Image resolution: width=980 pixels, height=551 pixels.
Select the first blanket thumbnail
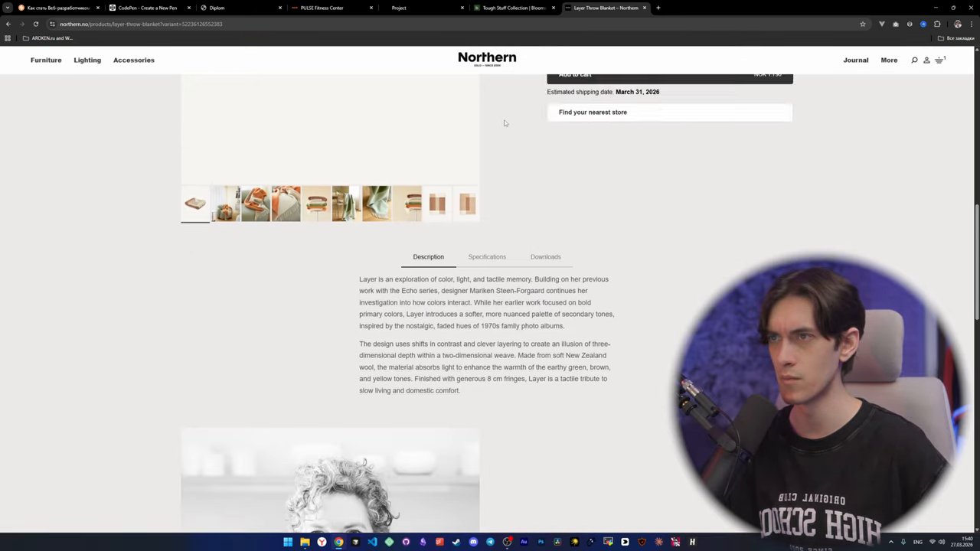click(195, 204)
